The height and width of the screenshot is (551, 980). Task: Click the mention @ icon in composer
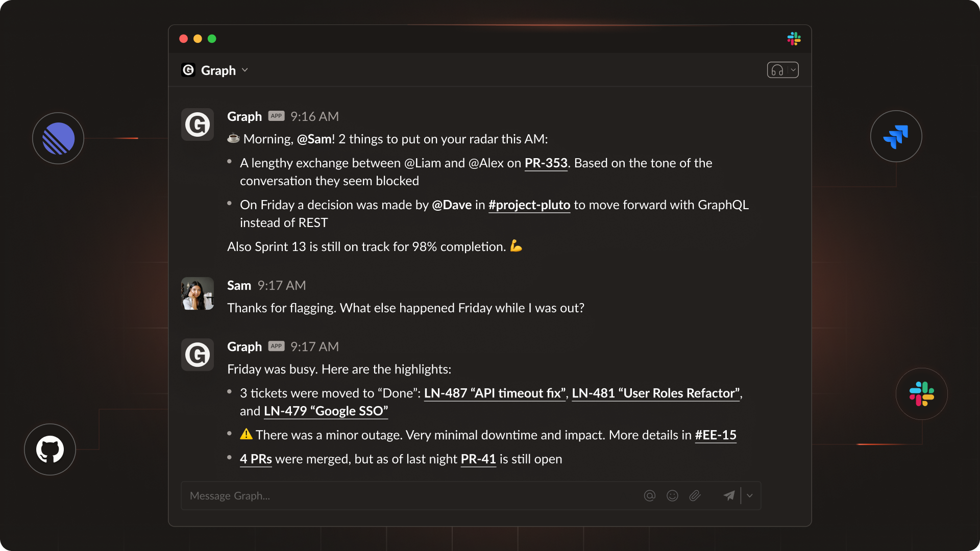pos(649,495)
